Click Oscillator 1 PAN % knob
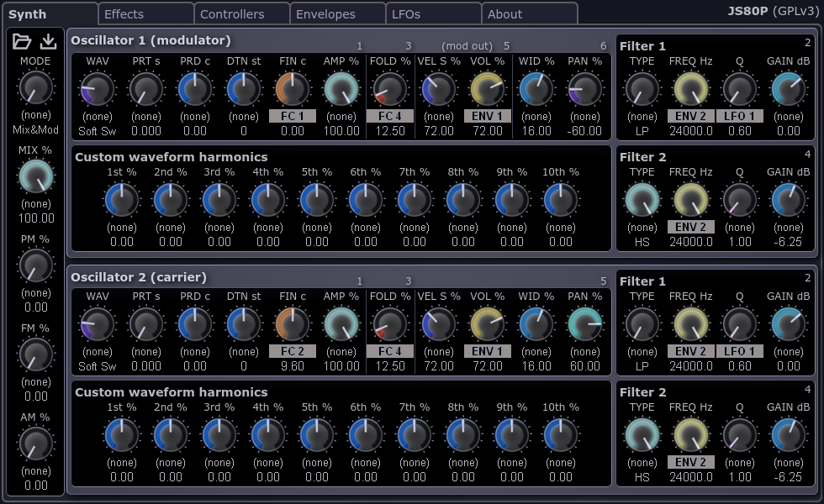 [585, 89]
